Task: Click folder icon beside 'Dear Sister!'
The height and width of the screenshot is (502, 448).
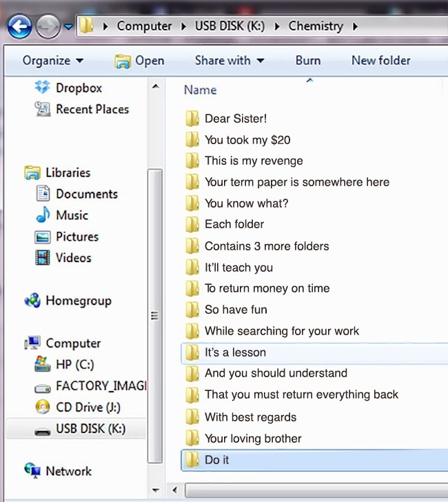Action: (192, 119)
